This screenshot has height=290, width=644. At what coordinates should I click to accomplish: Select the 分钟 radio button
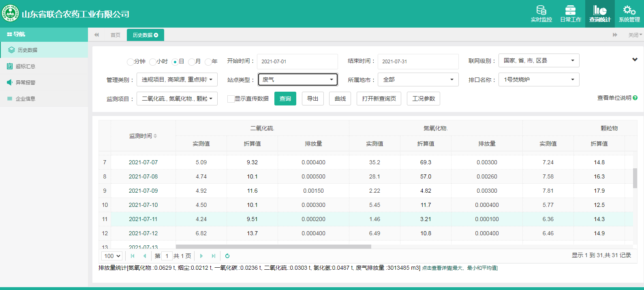coord(130,62)
